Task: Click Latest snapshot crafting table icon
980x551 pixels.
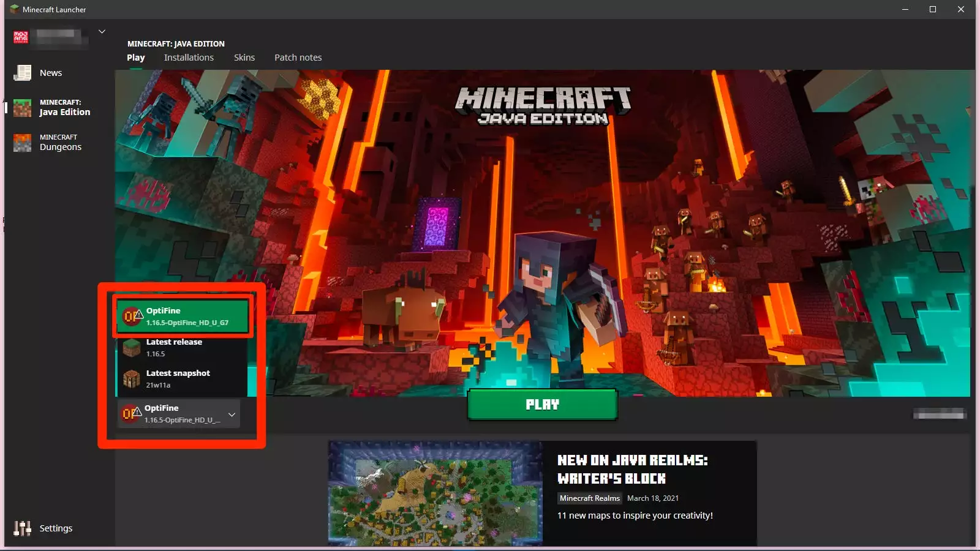Action: (x=132, y=380)
